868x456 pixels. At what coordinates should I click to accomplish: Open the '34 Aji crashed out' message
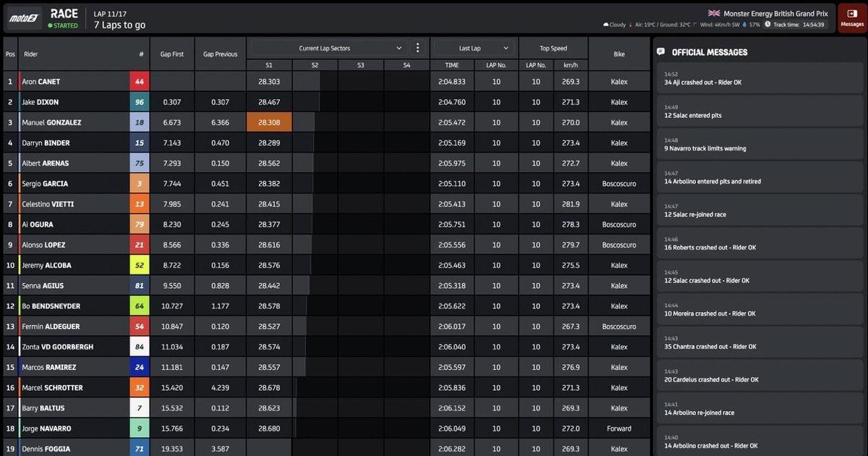758,78
